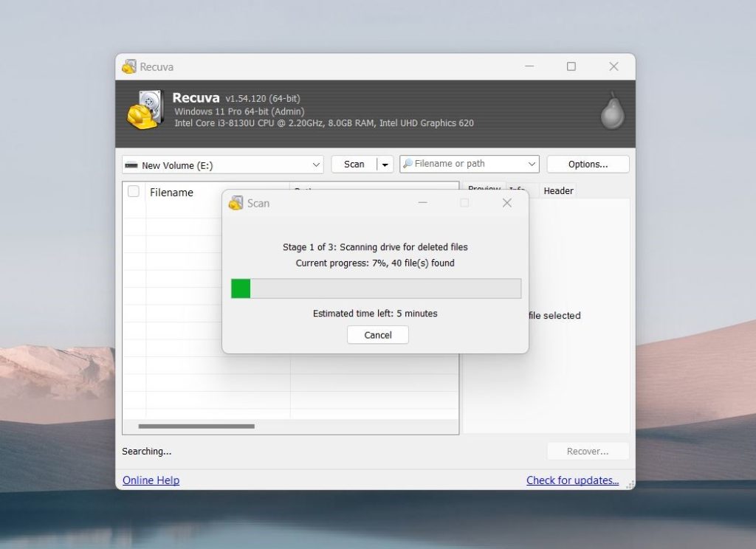Click the Recuva icon in the main title bar
756x549 pixels.
(x=131, y=66)
